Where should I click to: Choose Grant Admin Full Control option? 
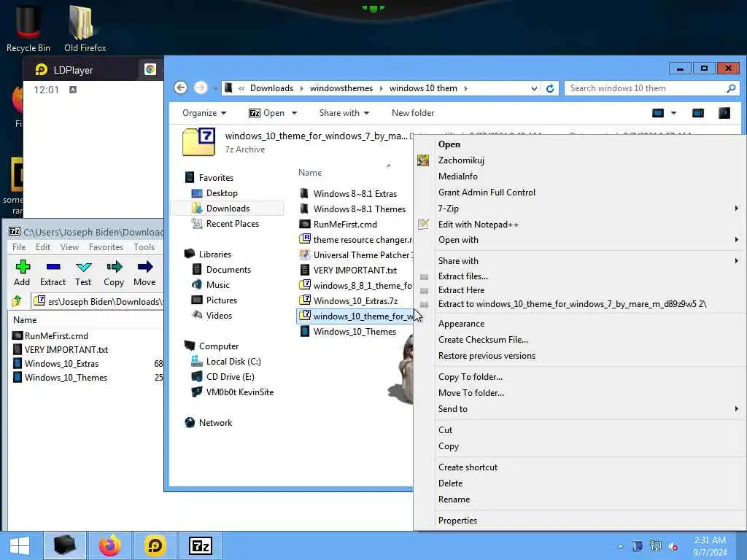click(487, 192)
